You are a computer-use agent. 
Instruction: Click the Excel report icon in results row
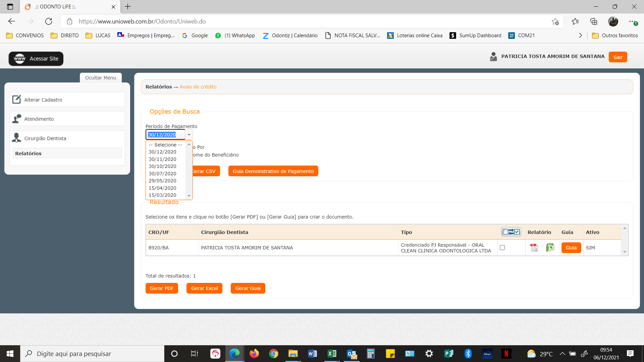(x=550, y=248)
